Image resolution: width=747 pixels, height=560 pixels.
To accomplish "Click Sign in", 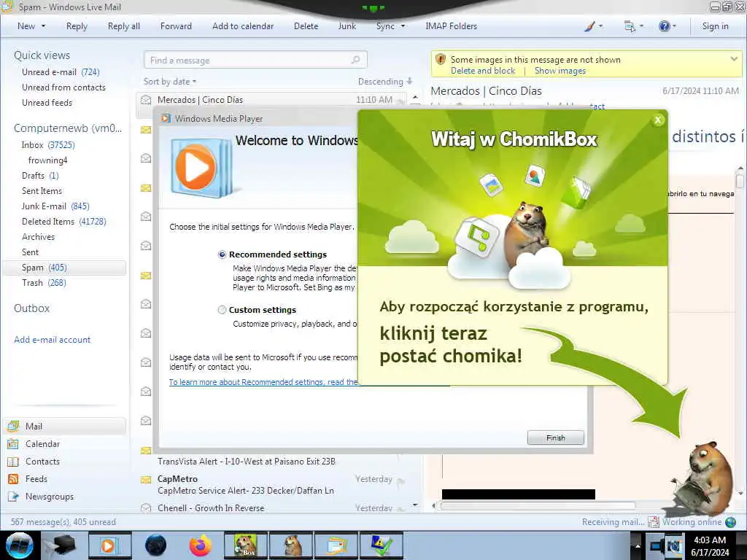I will [x=715, y=26].
